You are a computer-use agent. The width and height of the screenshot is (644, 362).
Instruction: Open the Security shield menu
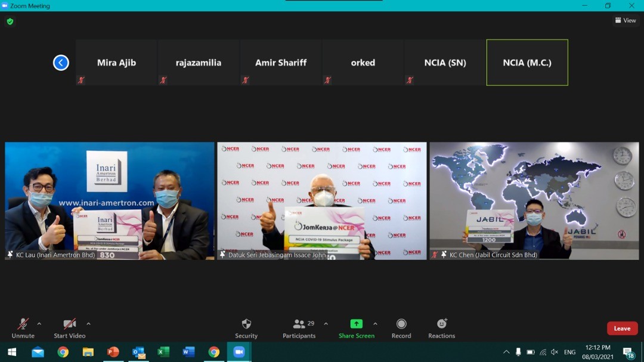click(246, 329)
